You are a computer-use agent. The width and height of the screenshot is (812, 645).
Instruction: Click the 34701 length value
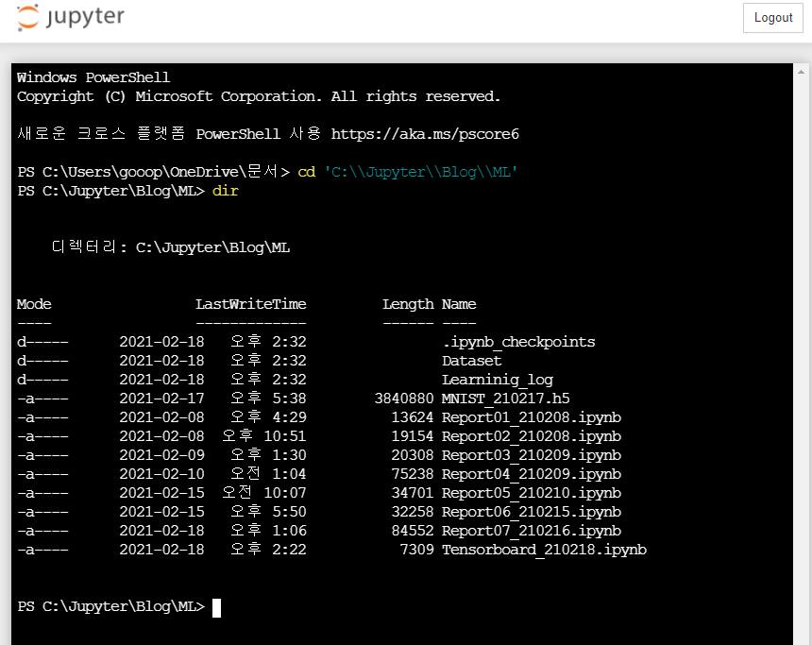tap(413, 493)
